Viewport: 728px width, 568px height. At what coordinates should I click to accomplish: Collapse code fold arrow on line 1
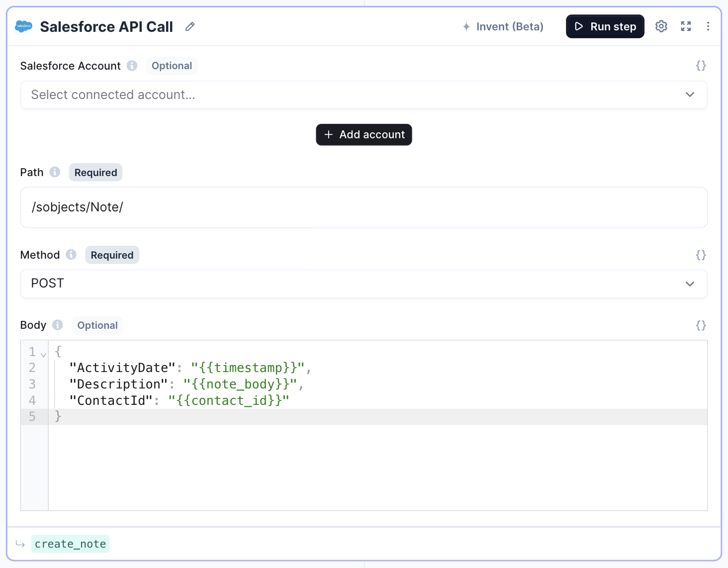click(43, 355)
